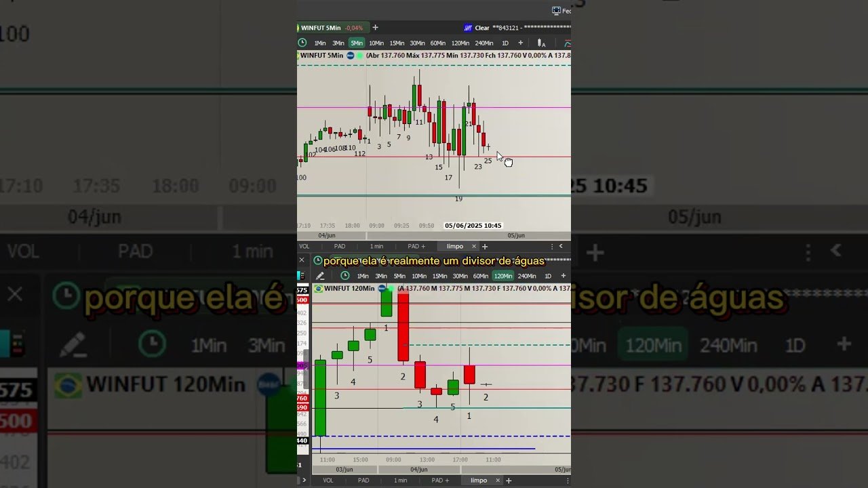This screenshot has width=868, height=488.
Task: Close the limpo tab in the middle tab bar
Action: click(x=474, y=247)
